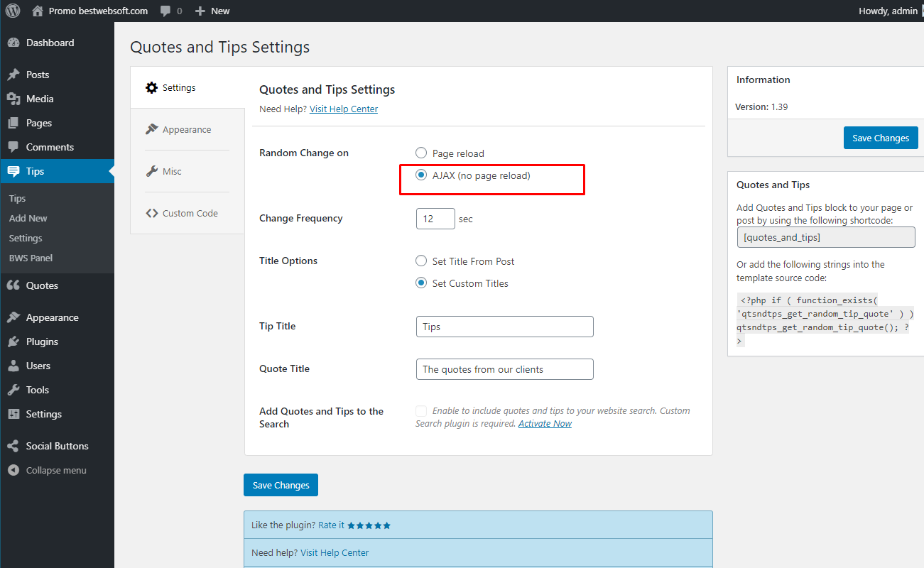The image size is (924, 568).
Task: Switch to the Custom Code tab
Action: [x=187, y=213]
